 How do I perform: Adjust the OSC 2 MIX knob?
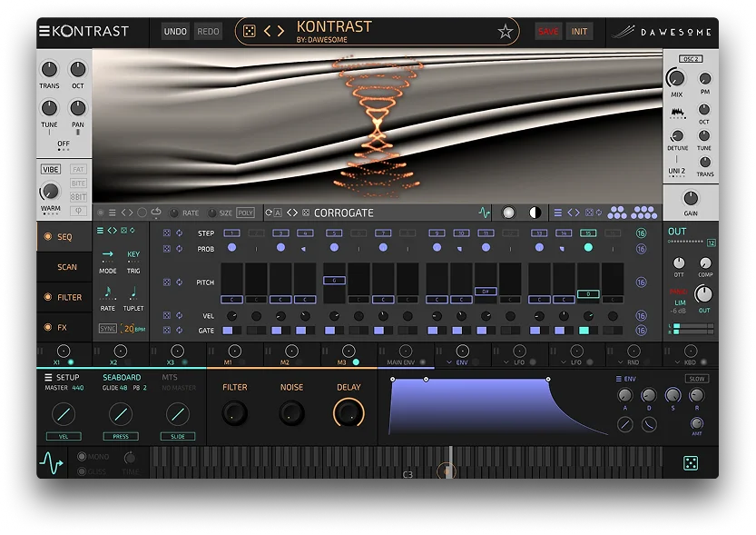[676, 78]
